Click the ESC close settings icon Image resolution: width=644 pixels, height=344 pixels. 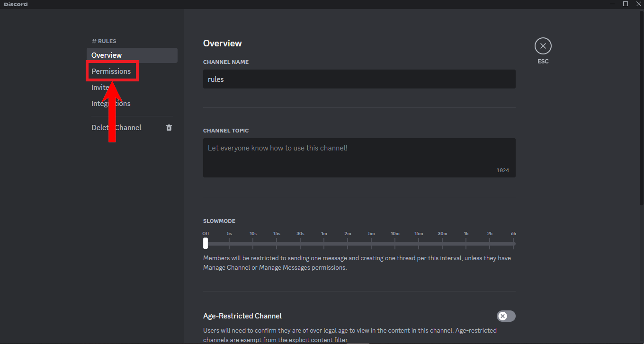coord(543,46)
